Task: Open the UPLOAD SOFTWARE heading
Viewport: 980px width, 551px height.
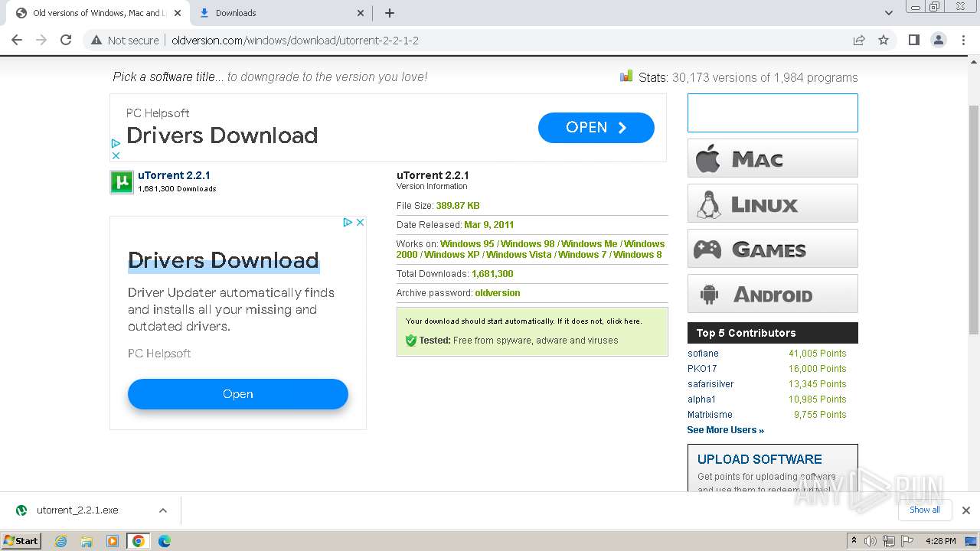Action: click(759, 459)
